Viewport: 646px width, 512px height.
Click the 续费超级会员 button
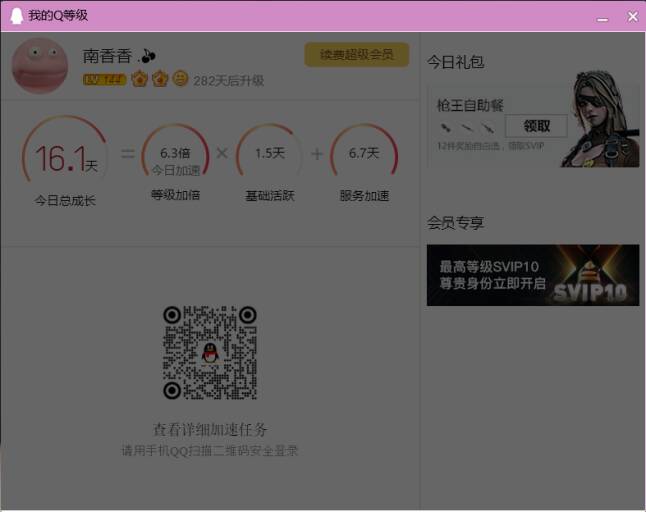tap(357, 54)
